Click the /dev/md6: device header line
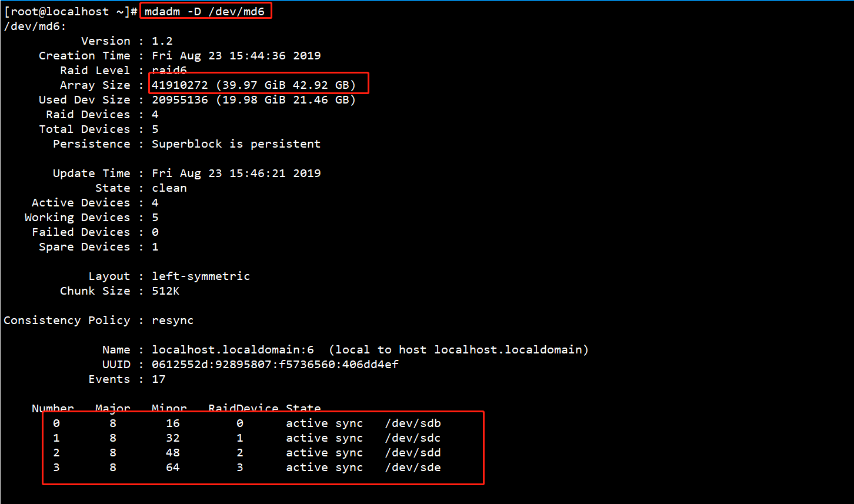Viewport: 854px width, 504px height. click(x=32, y=26)
